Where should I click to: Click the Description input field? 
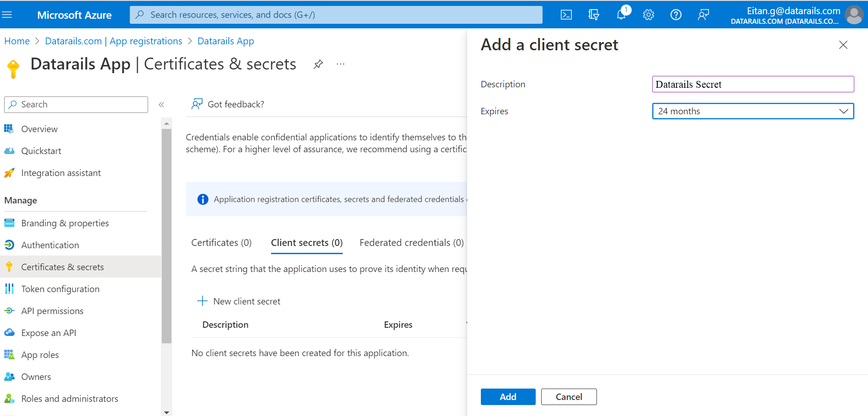pos(753,84)
